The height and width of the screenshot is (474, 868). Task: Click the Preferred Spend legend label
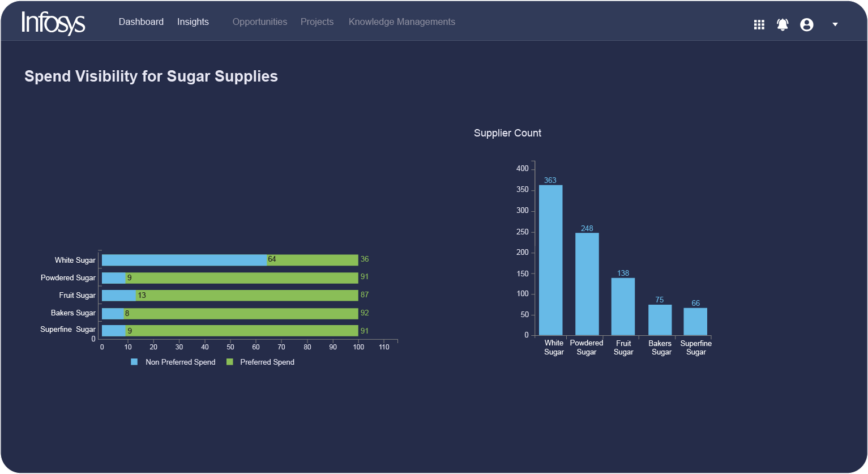point(267,362)
